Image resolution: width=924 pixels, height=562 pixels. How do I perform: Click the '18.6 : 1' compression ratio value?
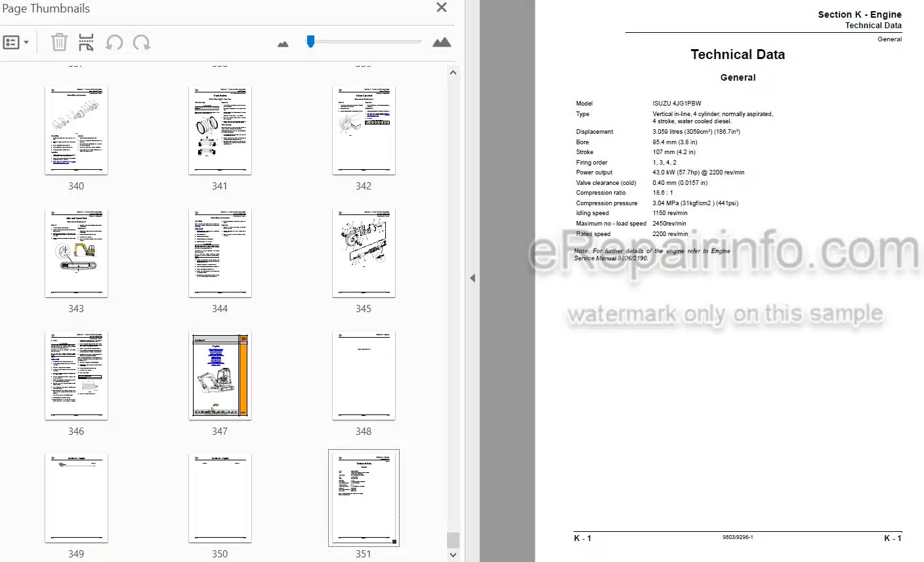(662, 193)
